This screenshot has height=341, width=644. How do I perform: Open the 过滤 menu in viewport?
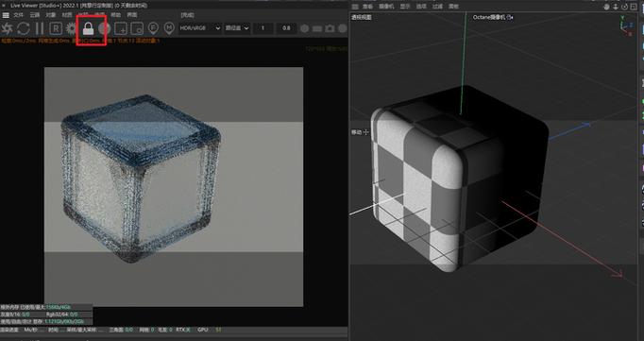(438, 7)
